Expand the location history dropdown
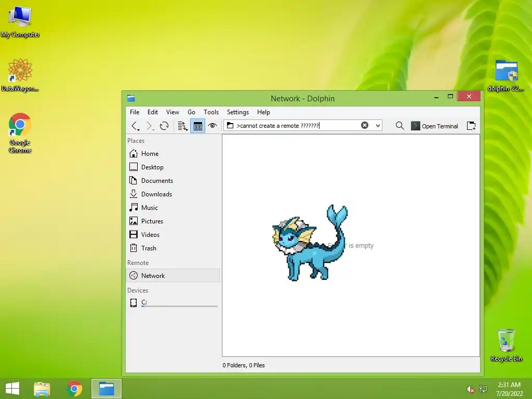 tap(378, 126)
